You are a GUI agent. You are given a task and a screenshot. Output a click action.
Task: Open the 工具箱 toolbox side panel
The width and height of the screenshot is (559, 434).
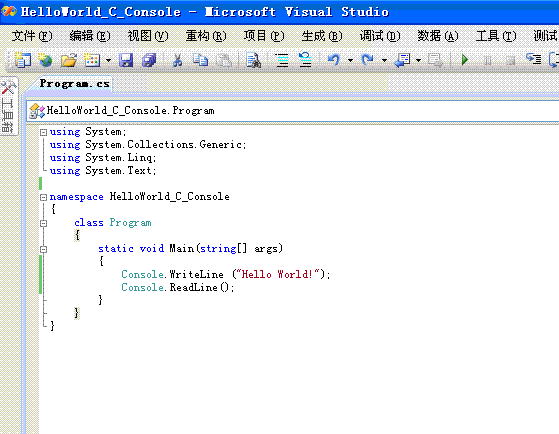click(x=9, y=107)
